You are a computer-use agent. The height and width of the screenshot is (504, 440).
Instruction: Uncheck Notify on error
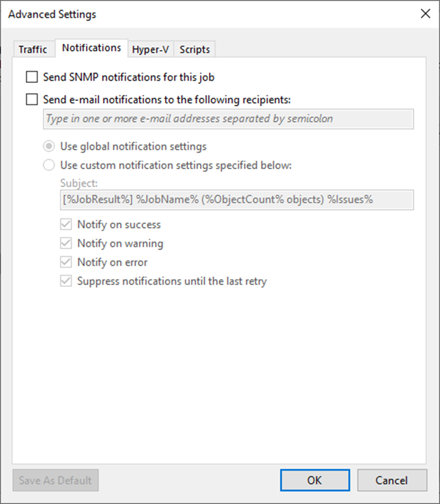[x=66, y=262]
